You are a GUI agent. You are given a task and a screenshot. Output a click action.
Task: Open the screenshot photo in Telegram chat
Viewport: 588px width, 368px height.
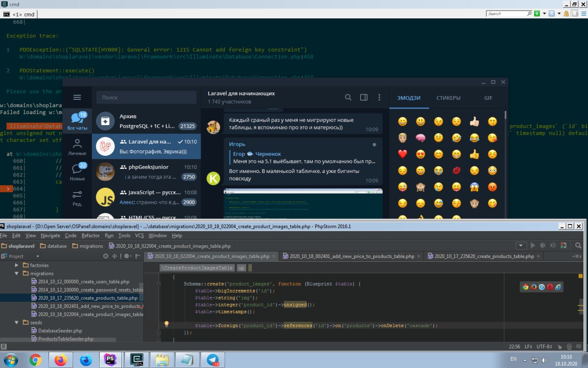303,203
